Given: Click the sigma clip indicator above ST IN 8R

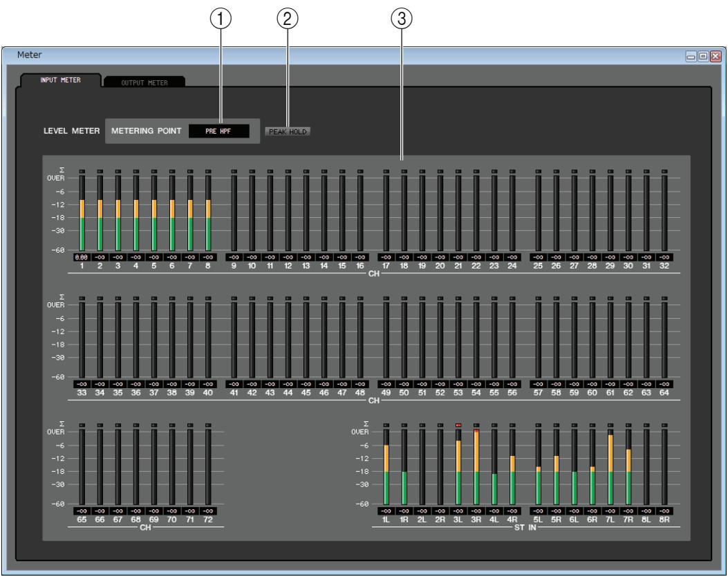Looking at the screenshot, I should [x=664, y=425].
